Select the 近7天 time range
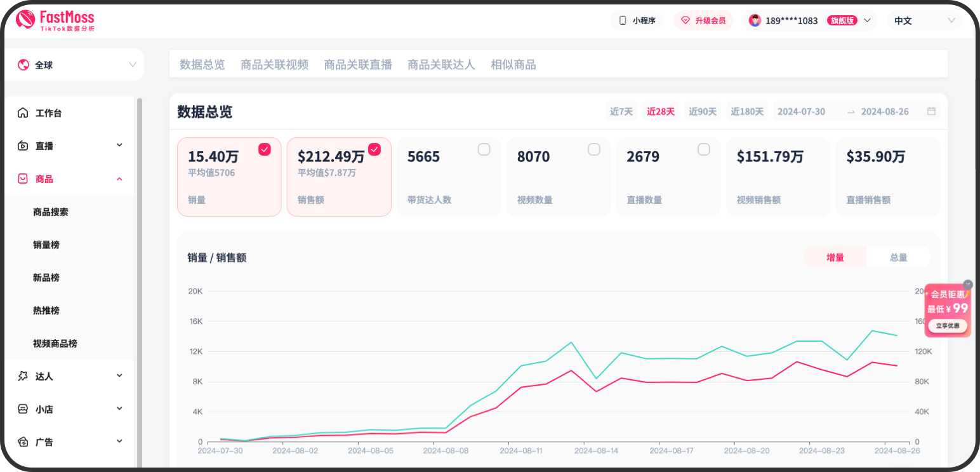The image size is (980, 472). click(x=622, y=112)
